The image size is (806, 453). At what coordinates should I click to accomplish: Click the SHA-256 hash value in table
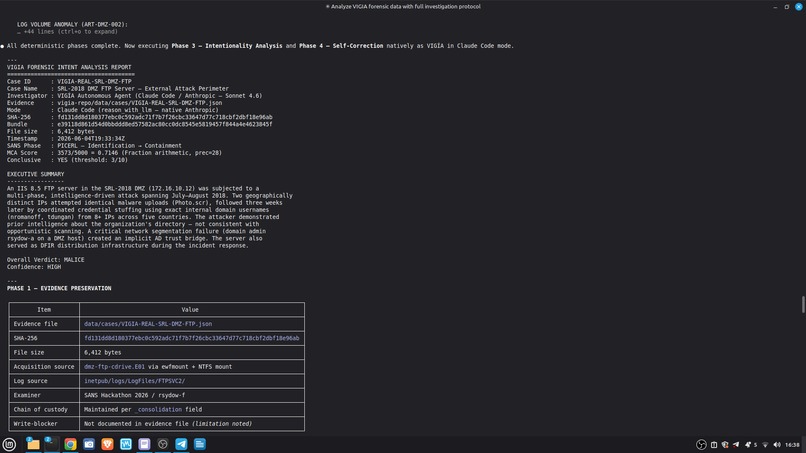click(x=192, y=338)
